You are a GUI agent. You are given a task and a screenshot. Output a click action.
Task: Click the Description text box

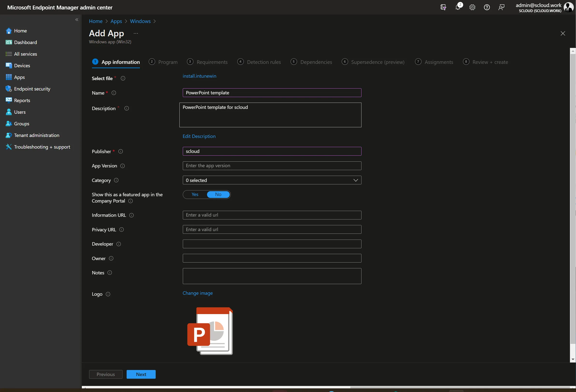click(x=270, y=115)
